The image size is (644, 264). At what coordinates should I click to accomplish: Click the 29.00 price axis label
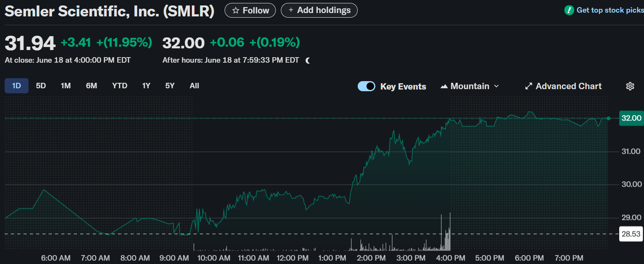point(631,217)
